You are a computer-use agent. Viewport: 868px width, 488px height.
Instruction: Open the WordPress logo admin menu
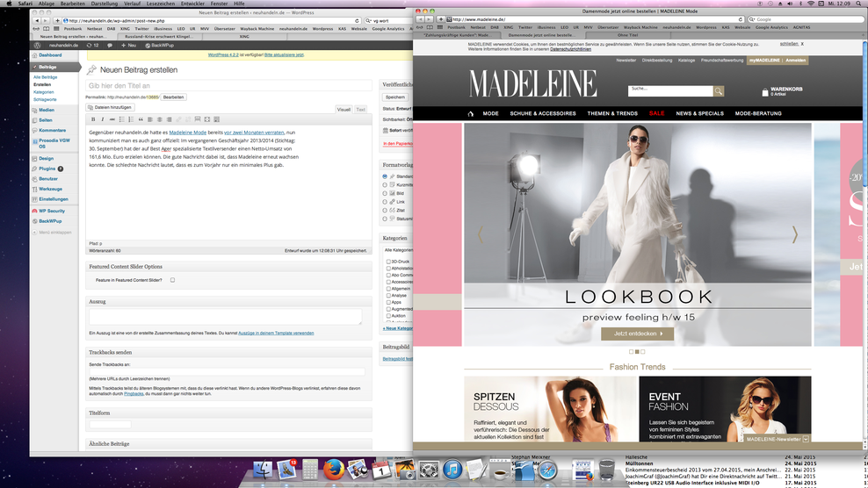pos(37,46)
